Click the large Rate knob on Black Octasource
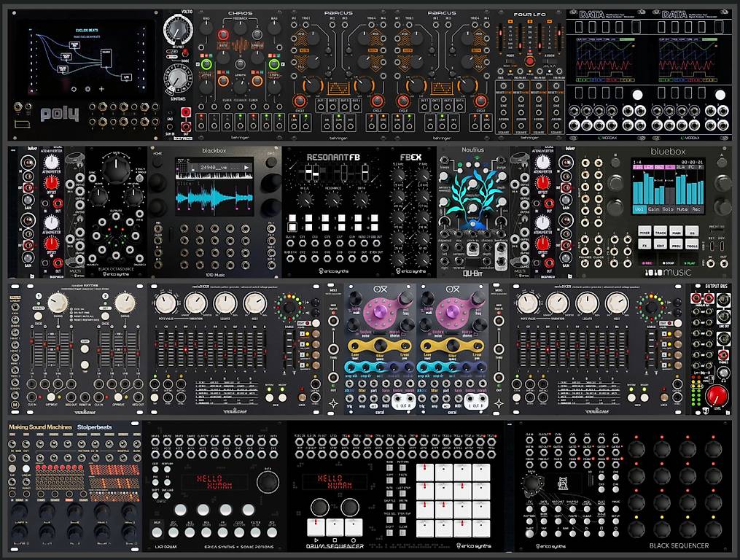740x560 pixels. tap(116, 168)
